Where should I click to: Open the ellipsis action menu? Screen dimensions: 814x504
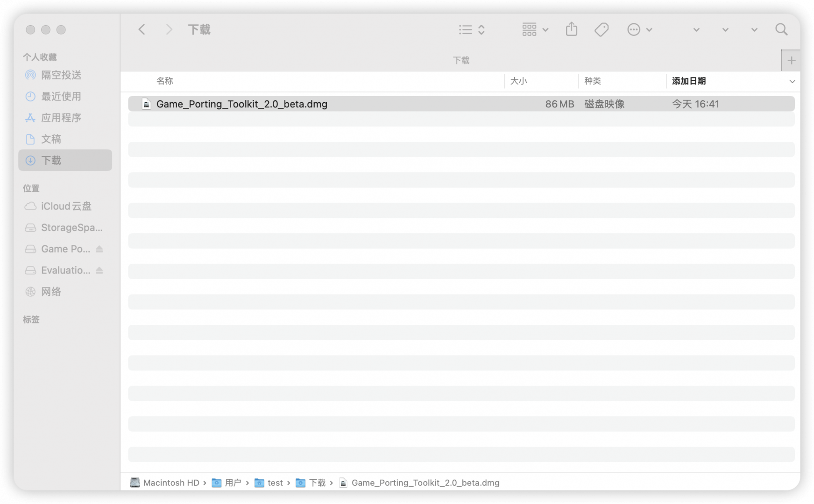pos(639,29)
